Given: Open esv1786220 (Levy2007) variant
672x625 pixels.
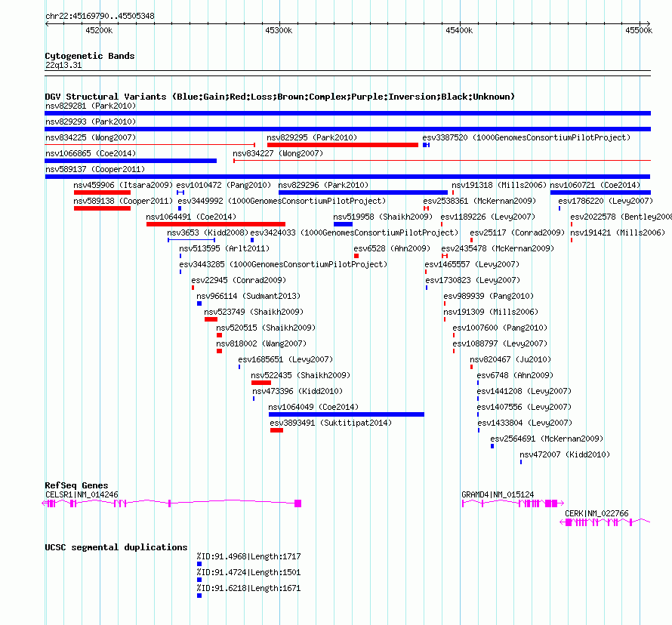Looking at the screenshot, I should point(606,201).
